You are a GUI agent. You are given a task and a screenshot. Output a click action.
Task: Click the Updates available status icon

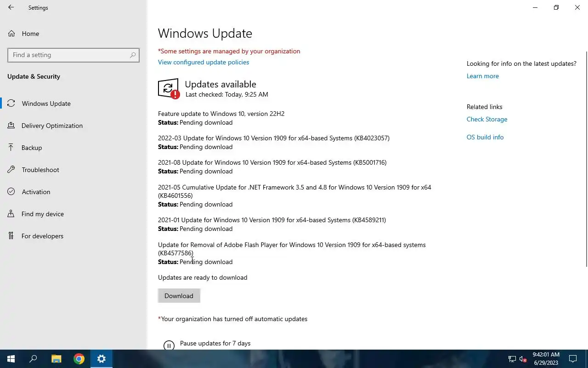[169, 88]
